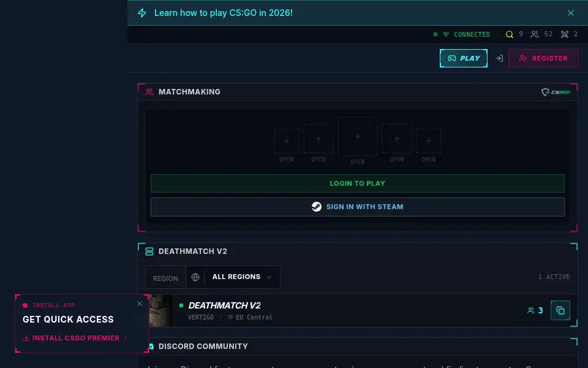Click INSTALL CSGO PREMIER link

point(75,338)
